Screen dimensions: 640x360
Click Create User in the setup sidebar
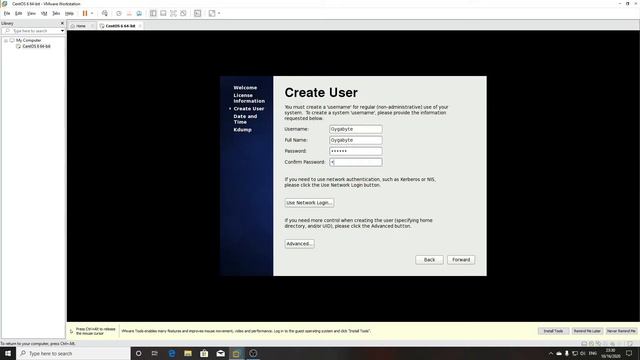point(249,109)
